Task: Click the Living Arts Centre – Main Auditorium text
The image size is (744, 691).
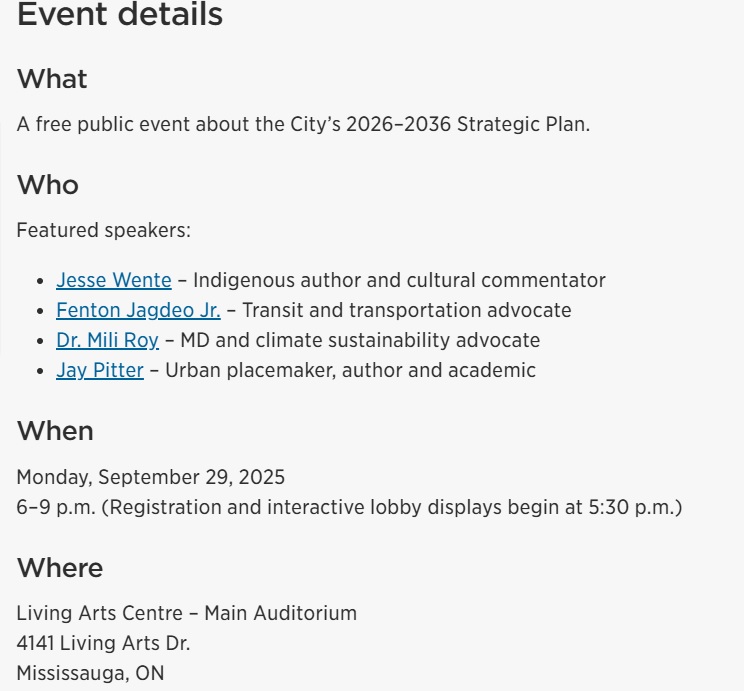Action: point(186,613)
